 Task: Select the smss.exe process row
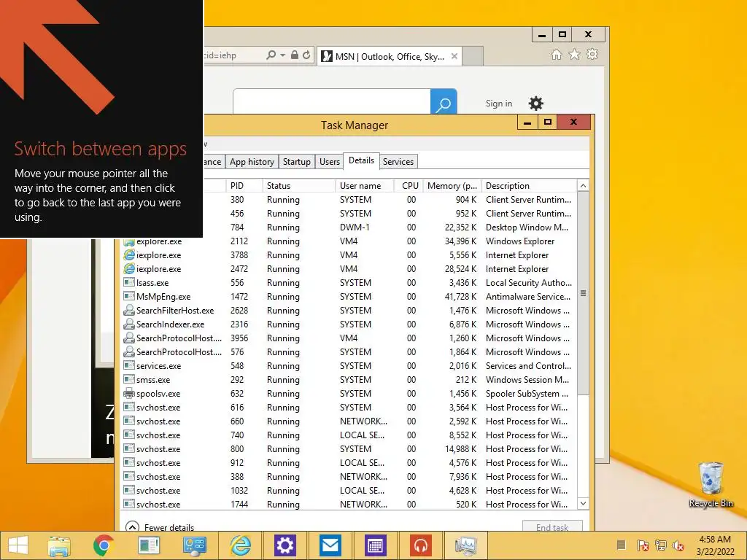pyautogui.click(x=349, y=379)
